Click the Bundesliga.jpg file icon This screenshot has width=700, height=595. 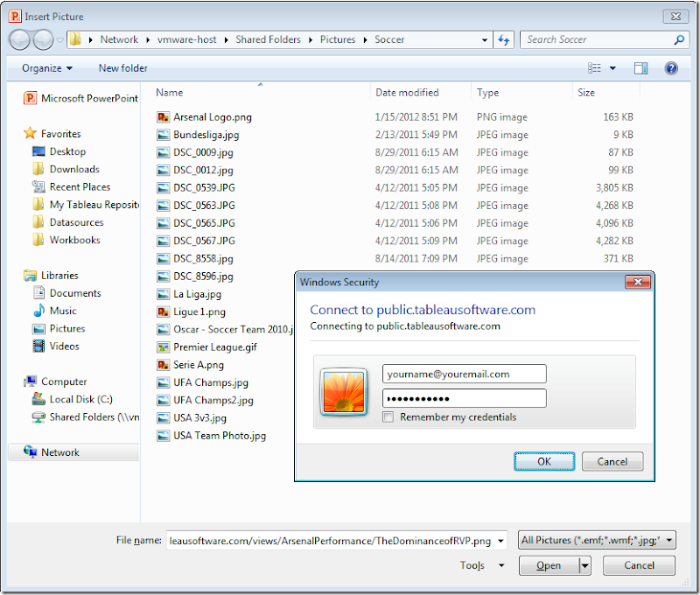tap(163, 135)
